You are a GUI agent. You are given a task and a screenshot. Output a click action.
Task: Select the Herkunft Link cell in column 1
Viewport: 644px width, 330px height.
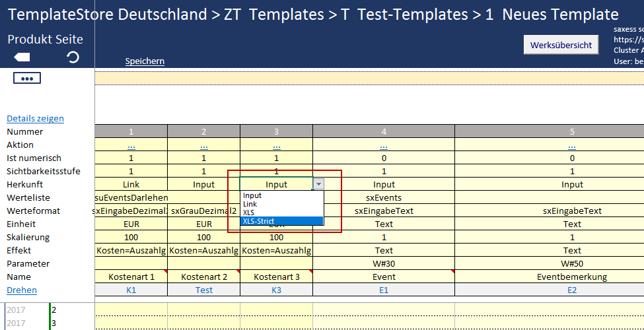point(131,185)
